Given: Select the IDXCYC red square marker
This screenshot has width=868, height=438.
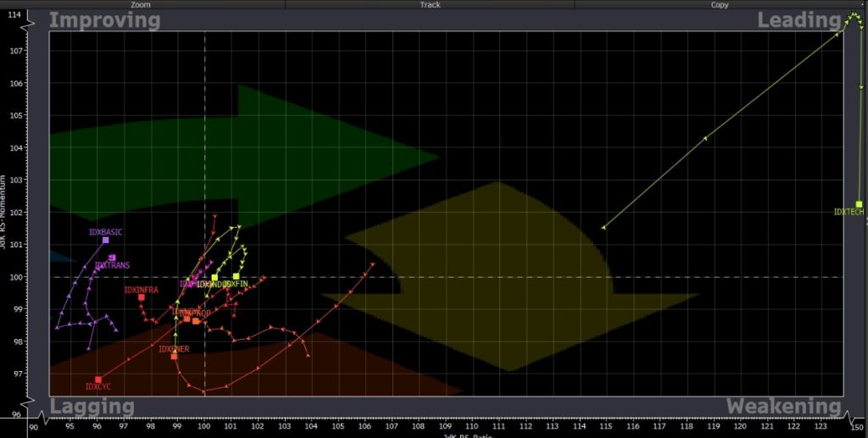Looking at the screenshot, I should (x=98, y=380).
